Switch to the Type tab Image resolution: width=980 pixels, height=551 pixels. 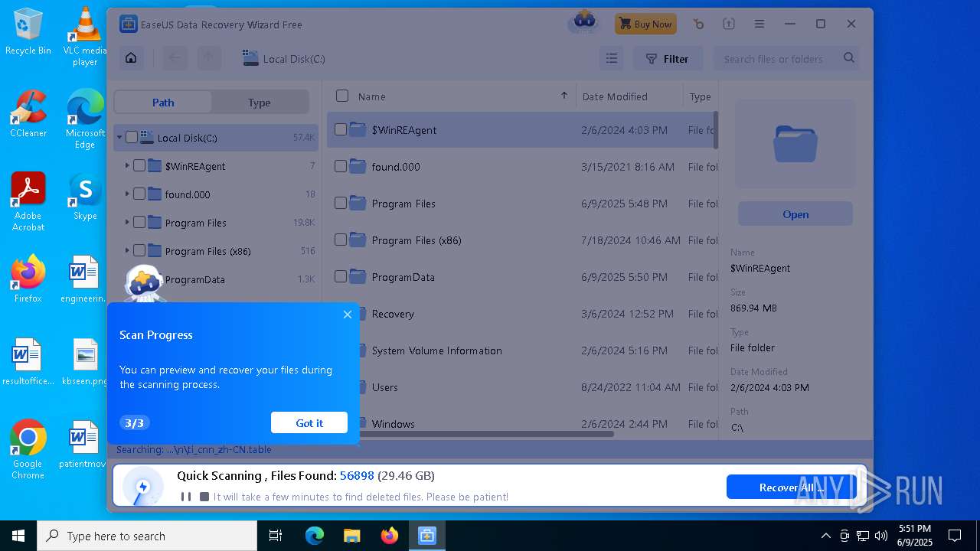pyautogui.click(x=260, y=102)
